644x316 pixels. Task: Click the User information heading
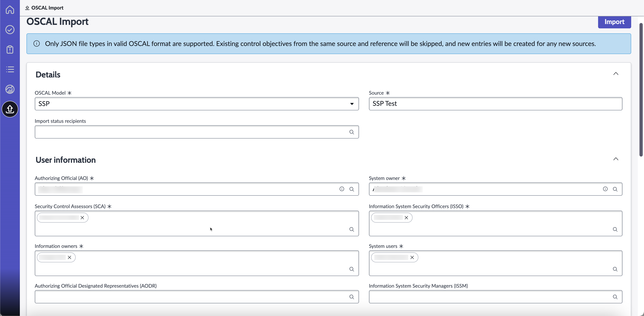point(66,160)
